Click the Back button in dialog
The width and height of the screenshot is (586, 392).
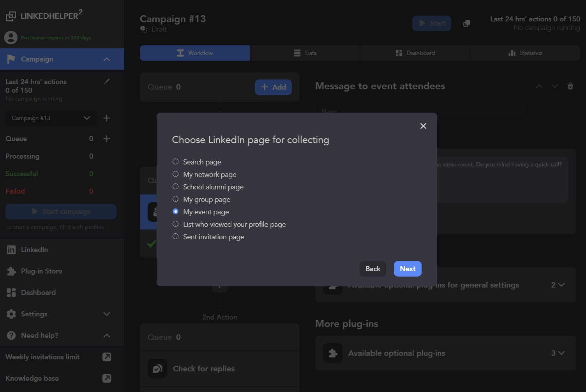[373, 269]
